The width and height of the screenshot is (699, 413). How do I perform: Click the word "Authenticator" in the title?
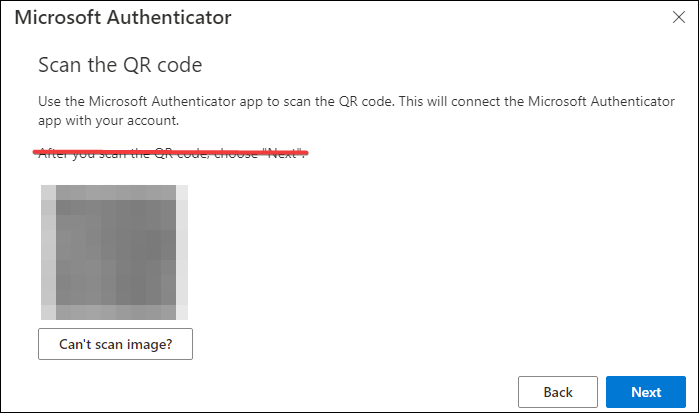click(169, 17)
